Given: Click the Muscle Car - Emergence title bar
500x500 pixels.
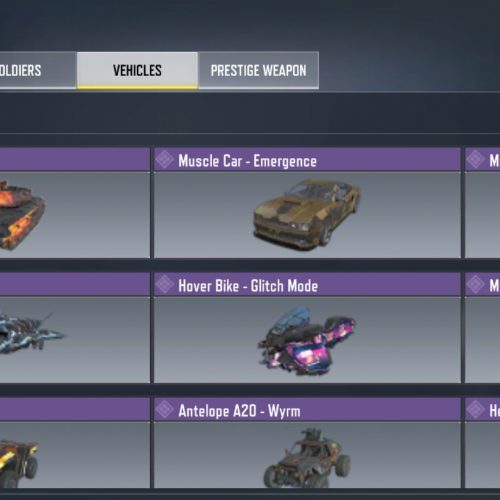Looking at the screenshot, I should 307,160.
